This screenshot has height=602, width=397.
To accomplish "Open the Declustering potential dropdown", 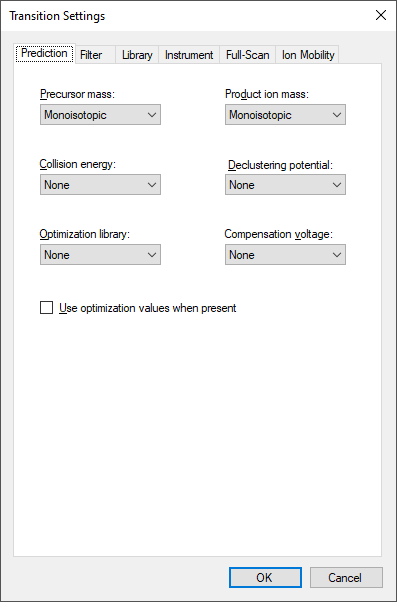I will [x=285, y=185].
